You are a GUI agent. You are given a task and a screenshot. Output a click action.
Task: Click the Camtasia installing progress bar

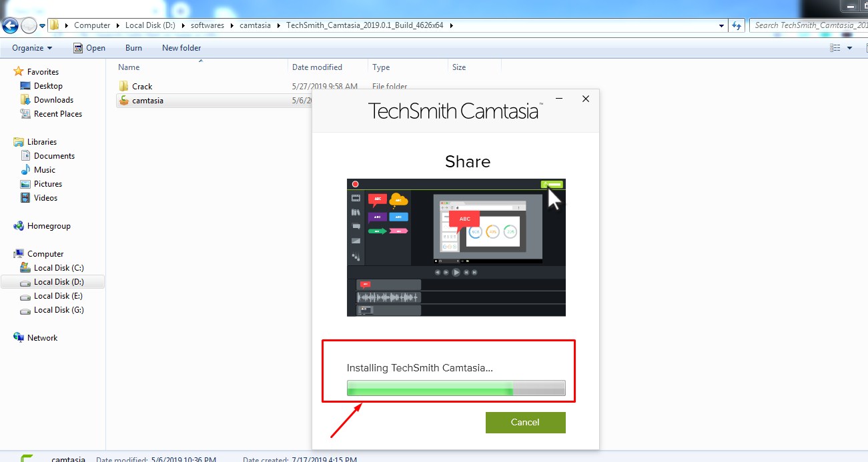[x=456, y=388]
